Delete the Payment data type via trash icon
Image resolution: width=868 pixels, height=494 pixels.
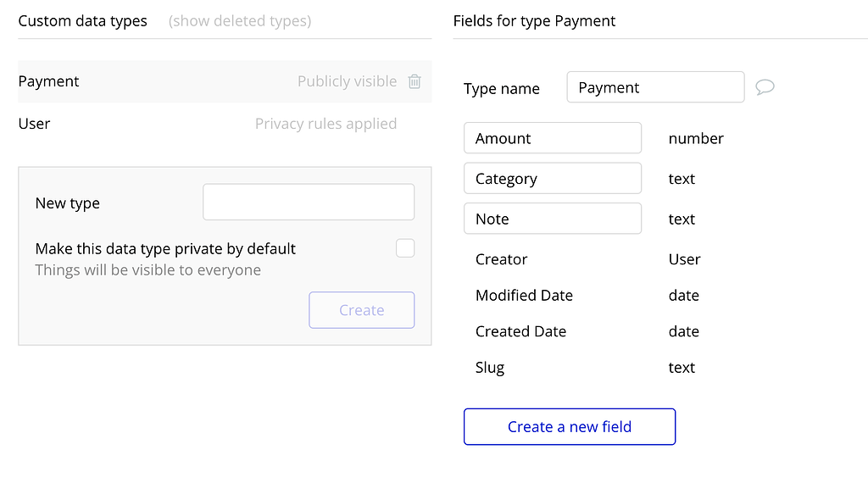[x=415, y=81]
